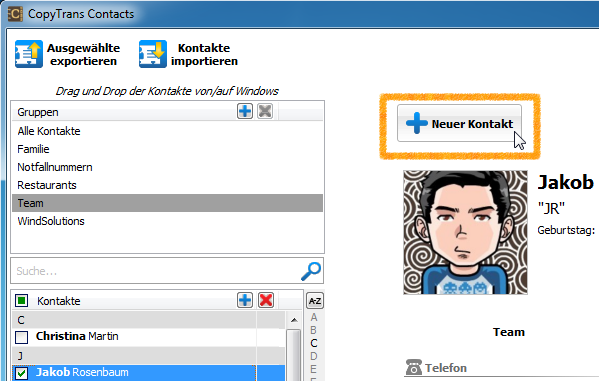
Task: Click the CopyTrans Contacts title icon
Action: (15, 14)
